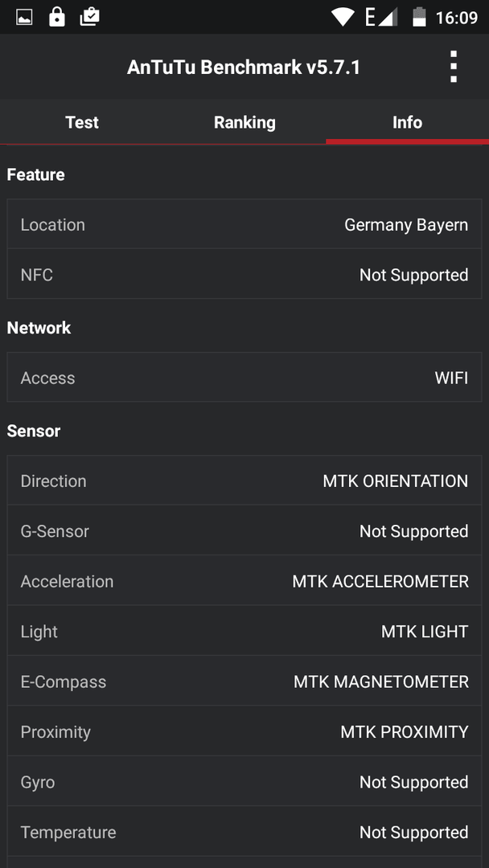Viewport: 489px width, 868px height.
Task: Tap the clipboard check notification icon
Action: coord(90,17)
